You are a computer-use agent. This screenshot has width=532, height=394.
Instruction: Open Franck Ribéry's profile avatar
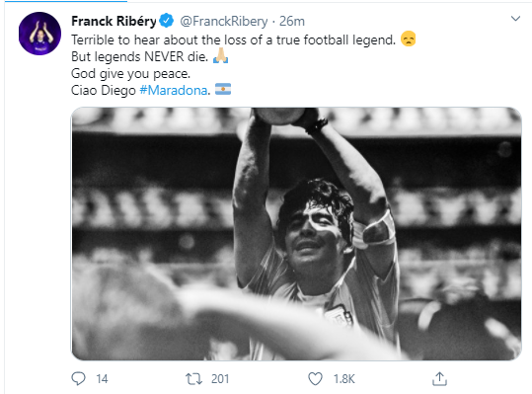click(39, 34)
